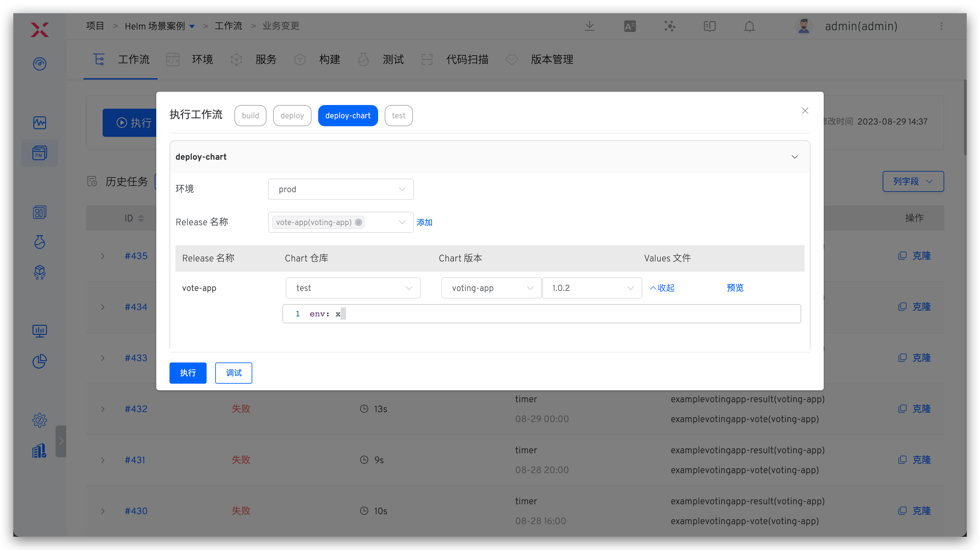Open the Chart 仓库 test dropdown
Screen dimensions: 980x550
coord(353,288)
